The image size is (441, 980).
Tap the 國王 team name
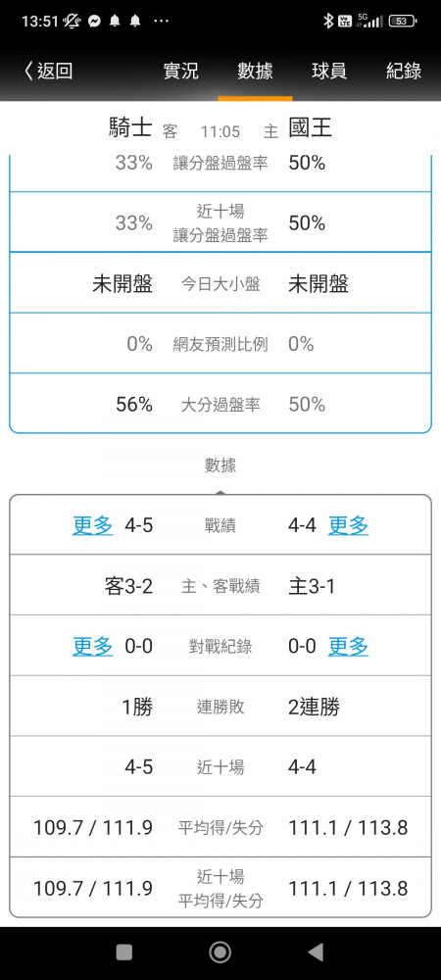pos(310,128)
